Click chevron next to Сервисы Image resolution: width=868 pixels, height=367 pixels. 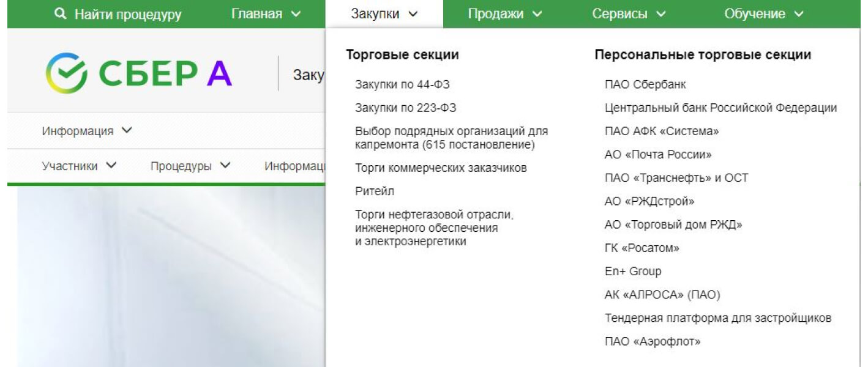(660, 14)
